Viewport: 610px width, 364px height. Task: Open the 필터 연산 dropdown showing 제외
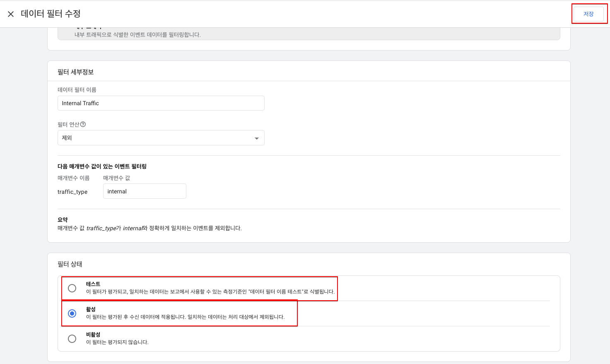pyautogui.click(x=161, y=138)
